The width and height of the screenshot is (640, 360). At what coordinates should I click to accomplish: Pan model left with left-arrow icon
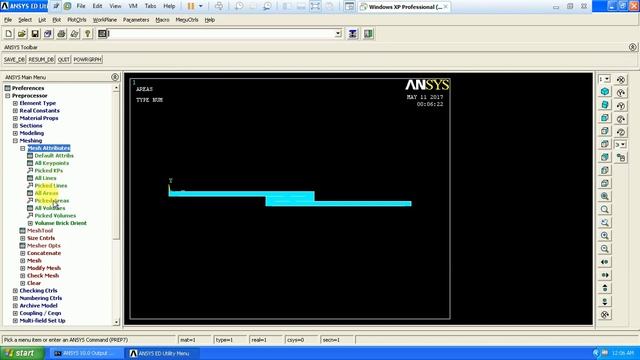pyautogui.click(x=605, y=262)
